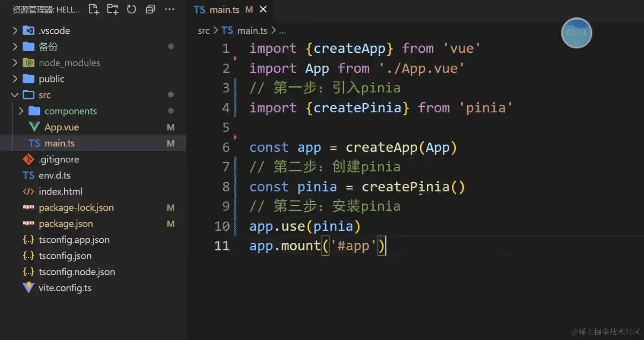Click the 'createPinia' import on line 4
Screen dimensions: 644x340
(x=357, y=108)
